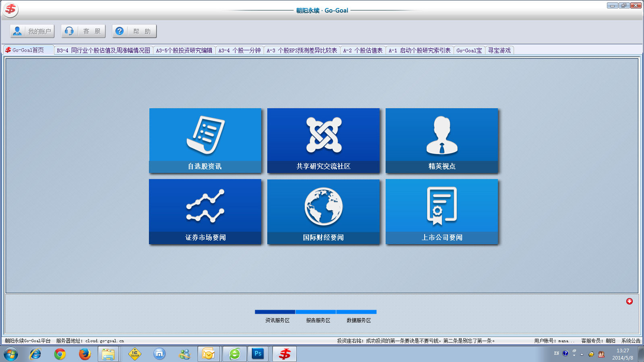Screen dimensions: 644x362
Task: Click the Go-Goal logo at top-left
Action: 10,9
